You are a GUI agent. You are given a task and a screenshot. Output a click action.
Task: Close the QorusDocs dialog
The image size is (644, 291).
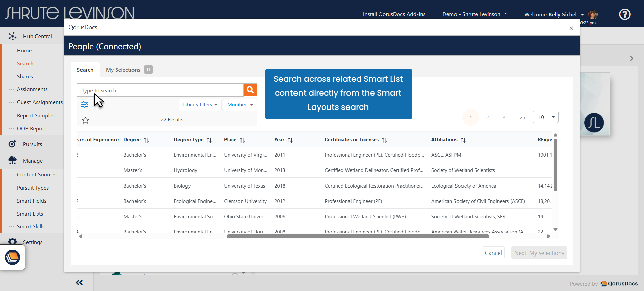coord(571,28)
